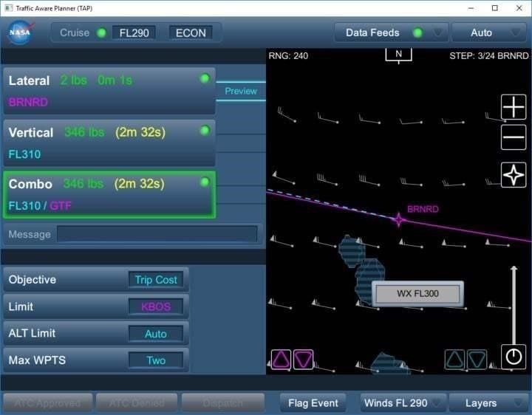Select the Lateral BRNRD solution panel
Screen dimensions: 532x415
click(x=109, y=91)
